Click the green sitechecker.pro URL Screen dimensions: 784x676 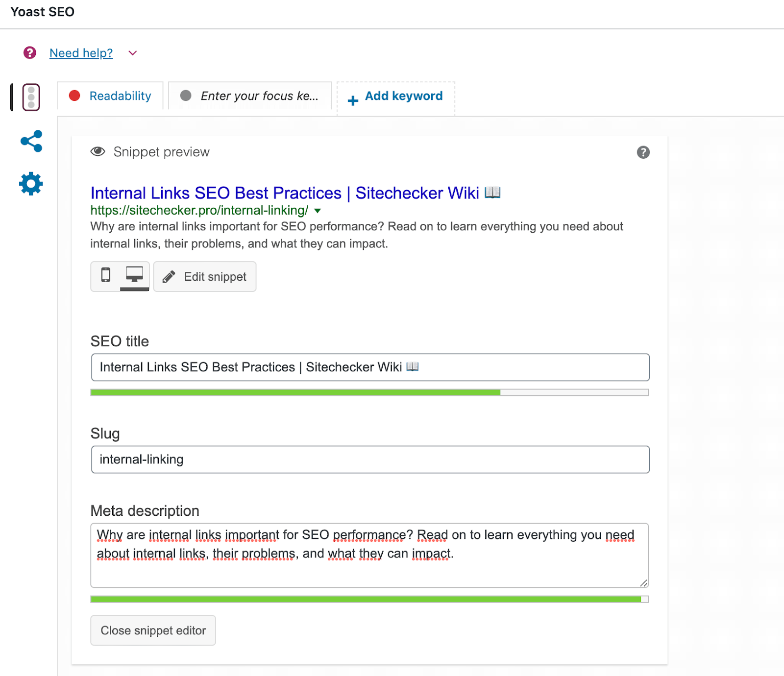point(199,210)
